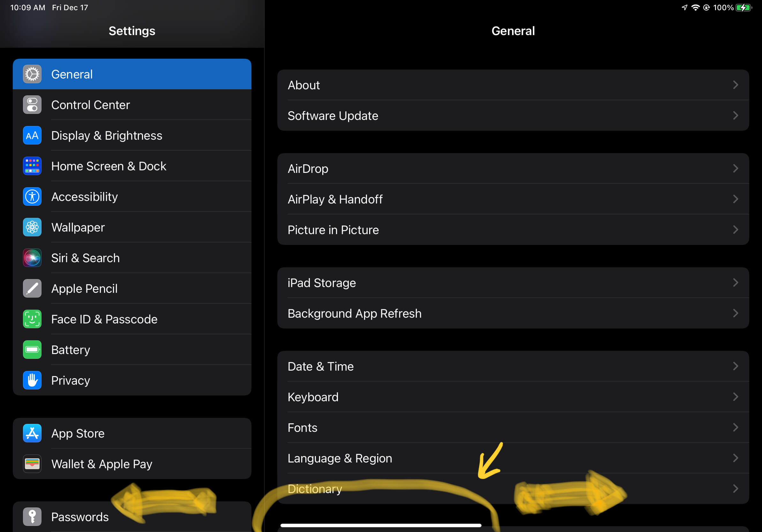Tap the Apple Pencil icon
Screen dimensions: 762x532
coord(31,288)
